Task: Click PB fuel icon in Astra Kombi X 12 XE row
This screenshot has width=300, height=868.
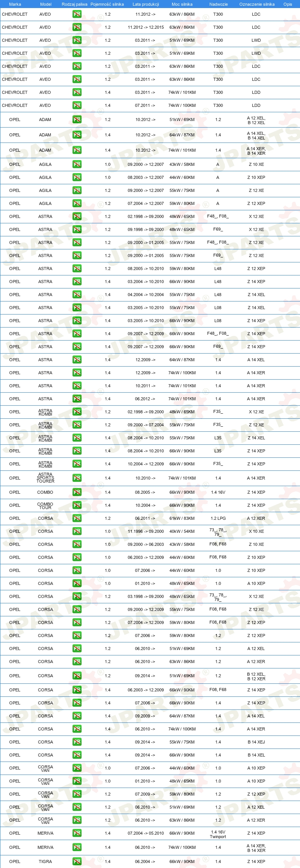Action: pyautogui.click(x=77, y=412)
